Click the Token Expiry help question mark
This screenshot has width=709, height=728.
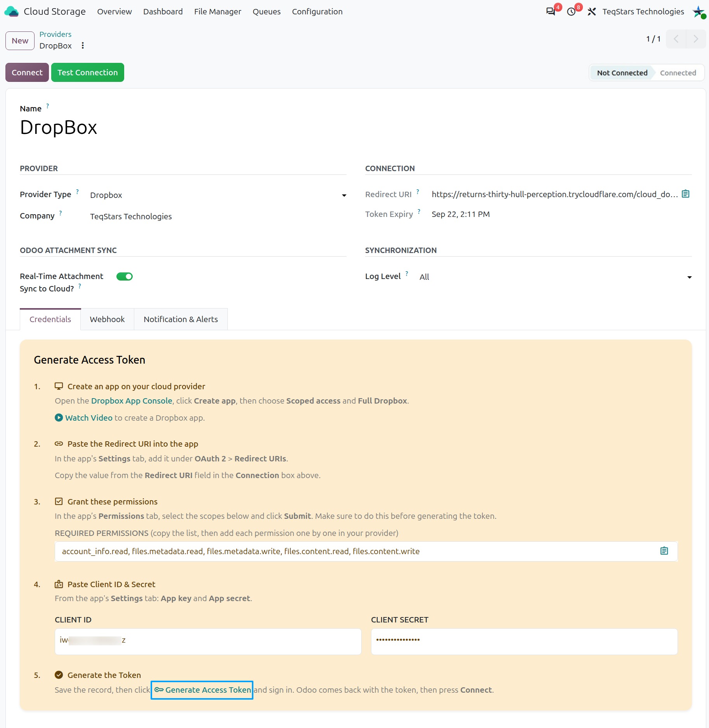click(419, 211)
